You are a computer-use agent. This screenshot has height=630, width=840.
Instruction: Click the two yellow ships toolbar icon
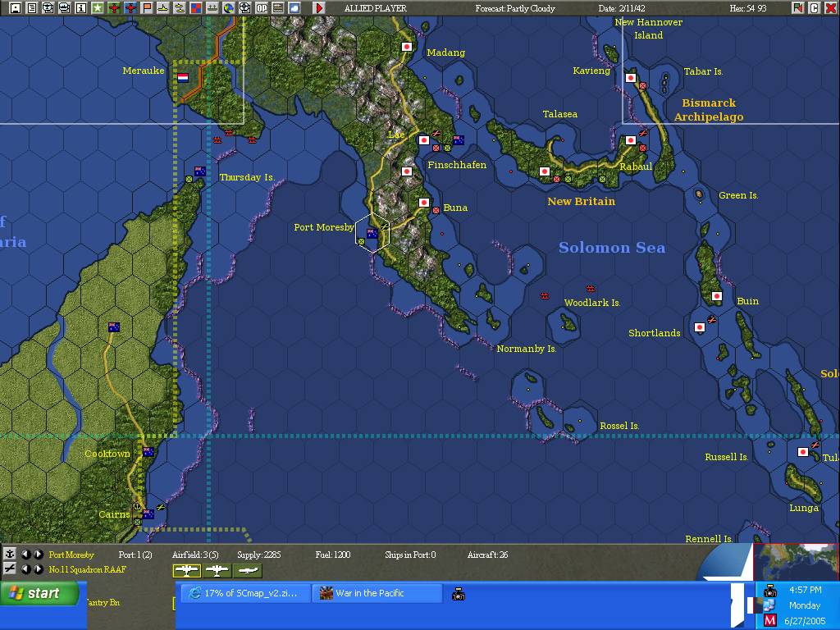click(179, 7)
